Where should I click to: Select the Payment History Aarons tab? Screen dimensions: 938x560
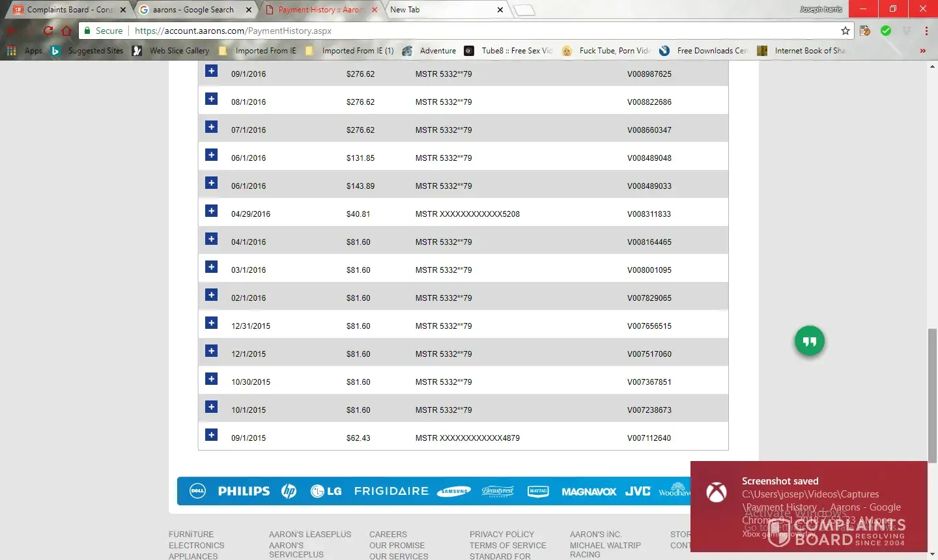(x=320, y=10)
